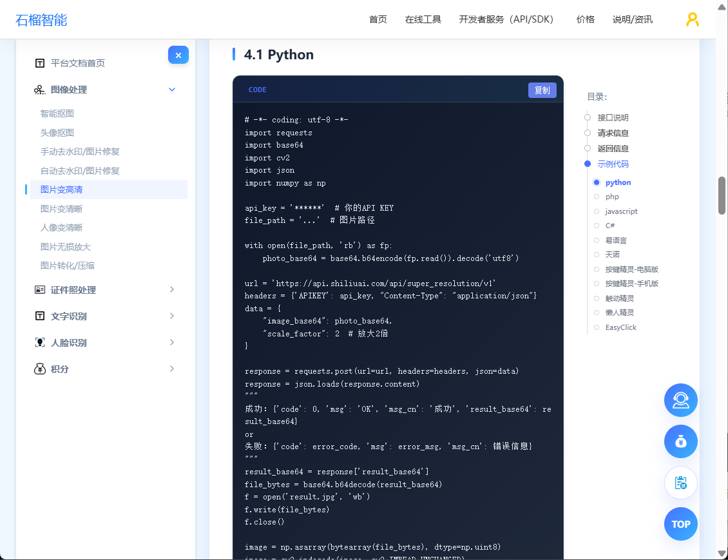Open the user account icon
The width and height of the screenshot is (728, 560).
[x=693, y=19]
